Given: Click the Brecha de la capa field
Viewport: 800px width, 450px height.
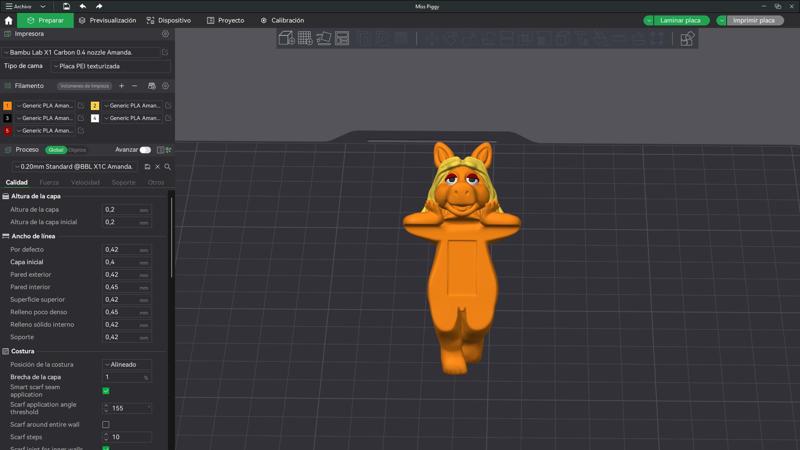Looking at the screenshot, I should pos(126,377).
